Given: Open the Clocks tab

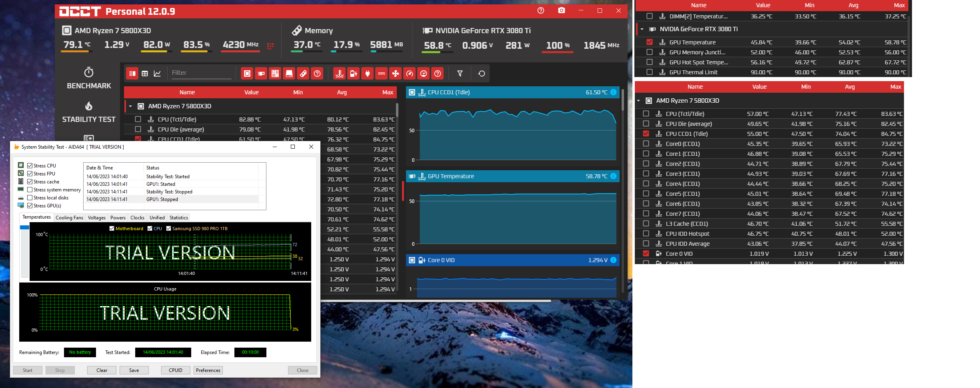Looking at the screenshot, I should pyautogui.click(x=137, y=218).
